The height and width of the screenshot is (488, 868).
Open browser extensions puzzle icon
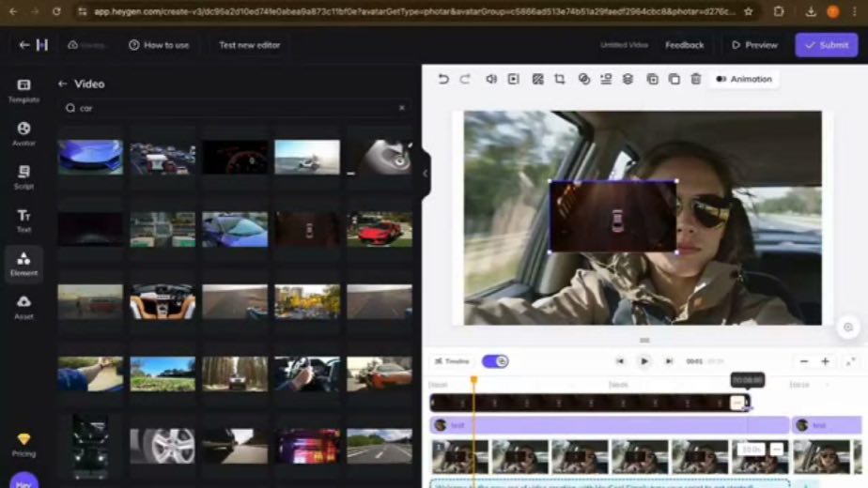(x=779, y=11)
